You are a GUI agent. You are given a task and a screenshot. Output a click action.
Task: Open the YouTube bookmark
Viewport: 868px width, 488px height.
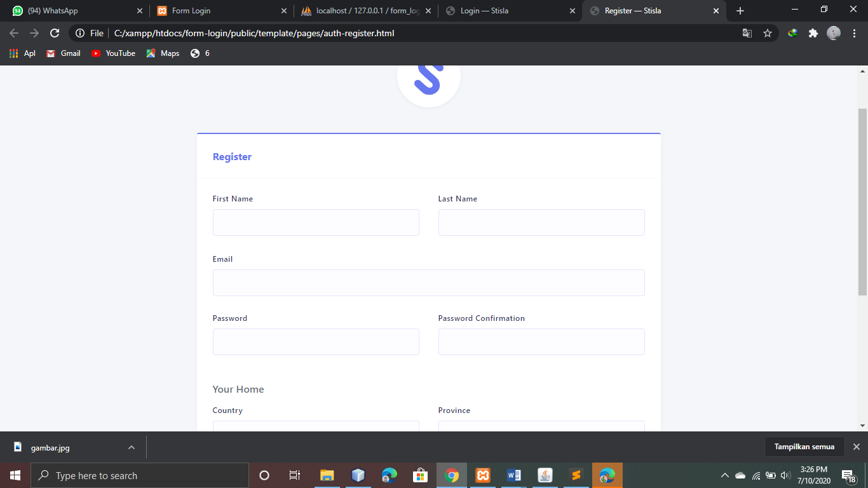click(113, 53)
